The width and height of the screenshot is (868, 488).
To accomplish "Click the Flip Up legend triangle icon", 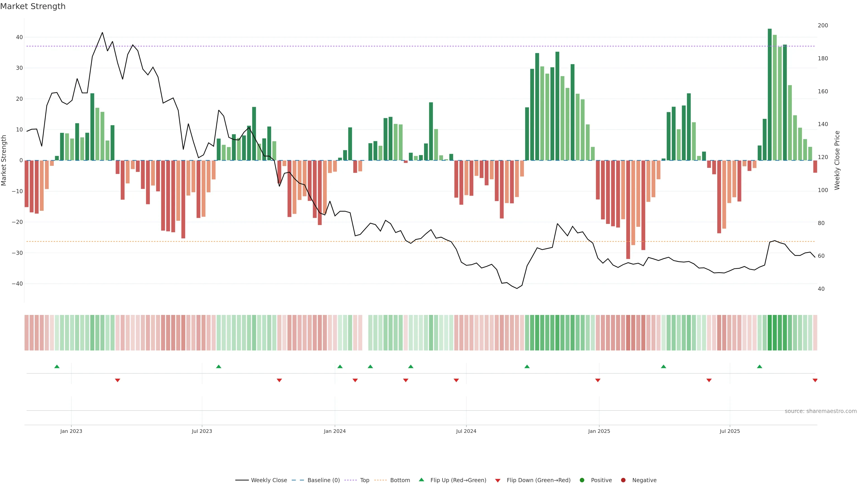I will (421, 480).
